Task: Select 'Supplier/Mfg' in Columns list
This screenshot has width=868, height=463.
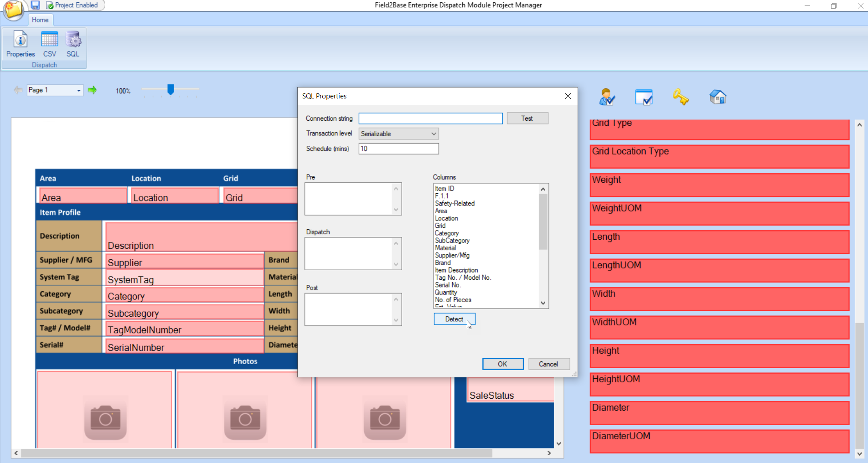Action: [452, 255]
